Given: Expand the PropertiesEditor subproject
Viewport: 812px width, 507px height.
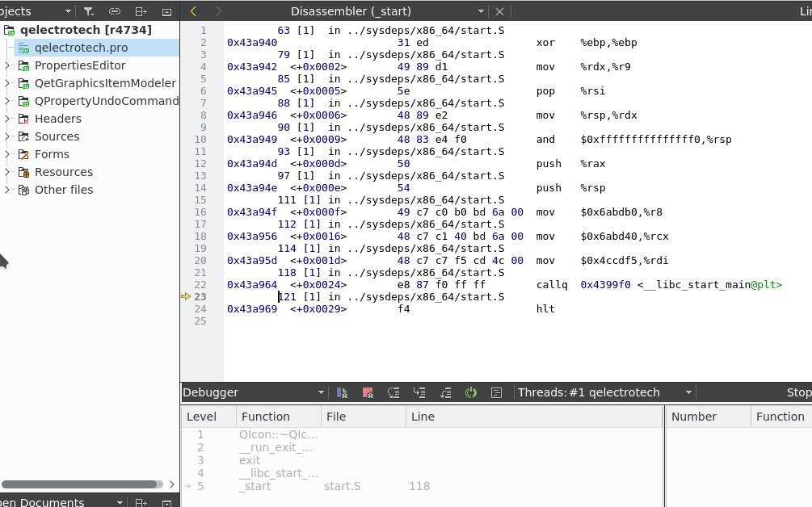Looking at the screenshot, I should [x=7, y=65].
